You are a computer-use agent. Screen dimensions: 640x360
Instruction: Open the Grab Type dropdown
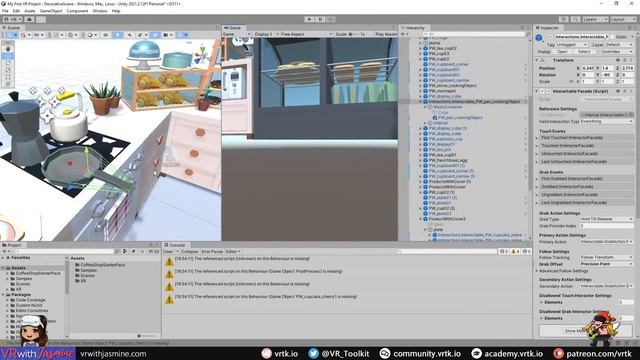pos(606,219)
